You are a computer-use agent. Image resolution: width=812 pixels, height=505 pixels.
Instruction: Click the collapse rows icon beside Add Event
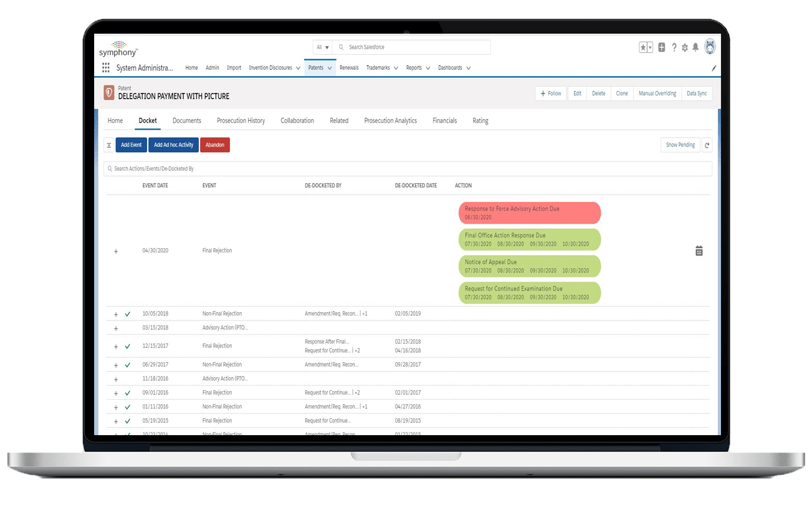click(109, 145)
